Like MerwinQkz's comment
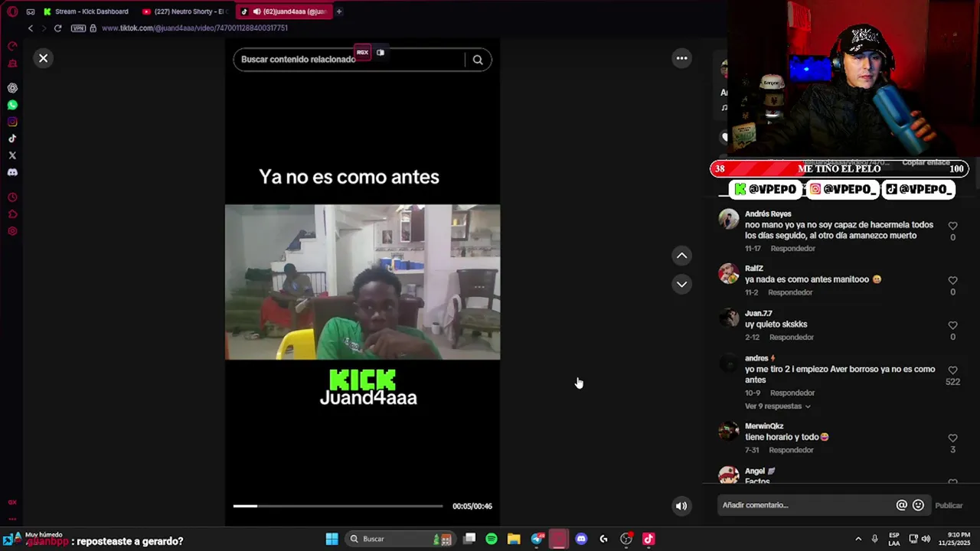The width and height of the screenshot is (980, 551). pyautogui.click(x=952, y=438)
